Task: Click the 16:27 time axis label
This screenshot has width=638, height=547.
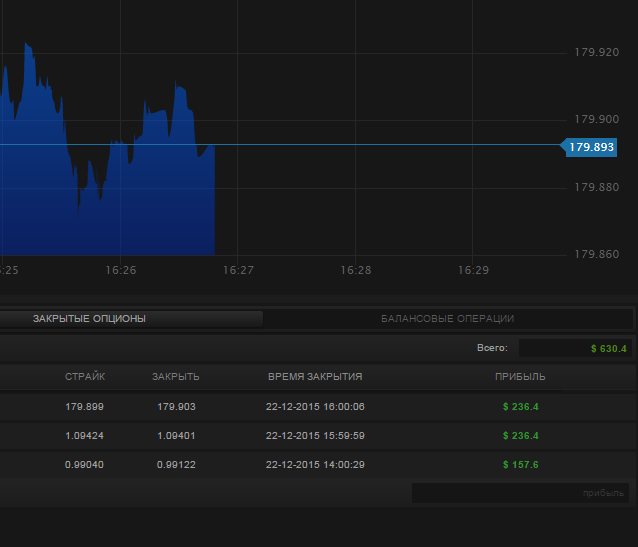Action: [238, 270]
